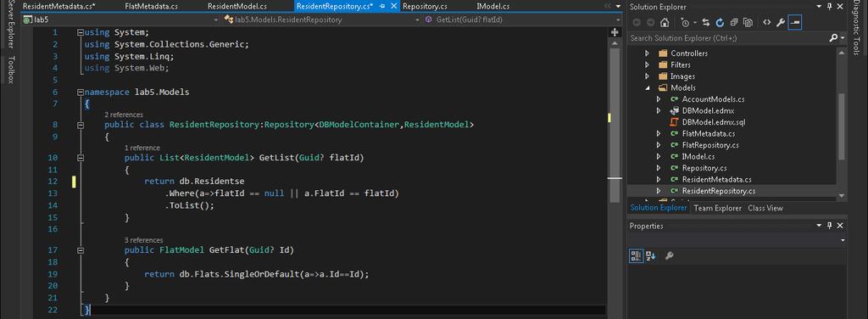Click the DBModel.edmx file icon
The height and width of the screenshot is (319, 868).
click(674, 111)
